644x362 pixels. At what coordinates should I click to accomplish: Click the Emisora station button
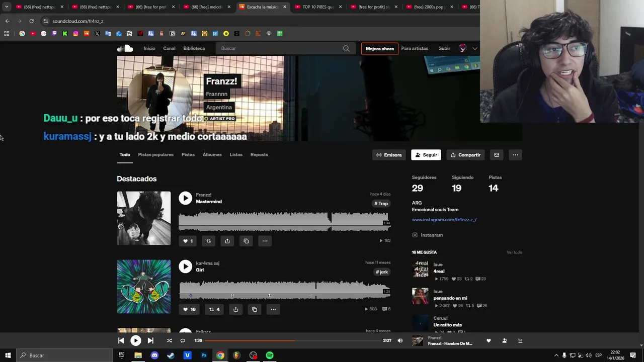[x=389, y=155]
